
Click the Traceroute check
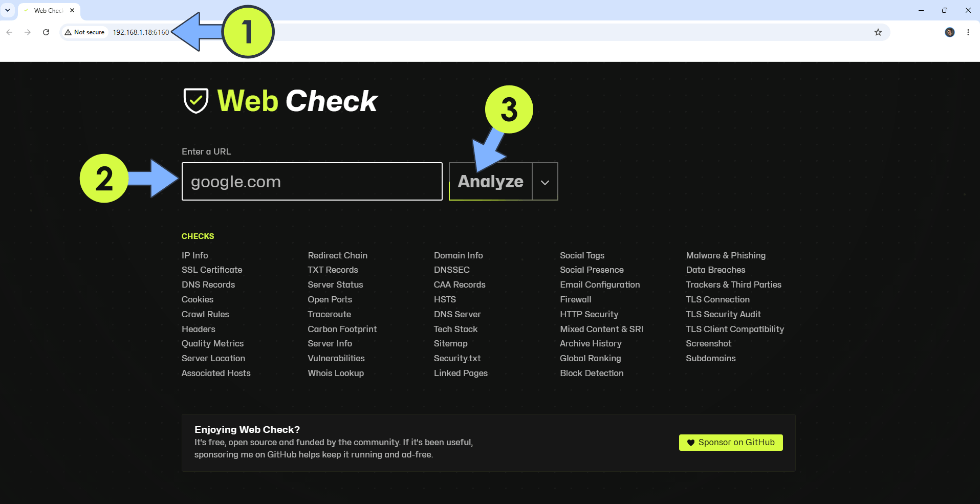click(x=330, y=314)
